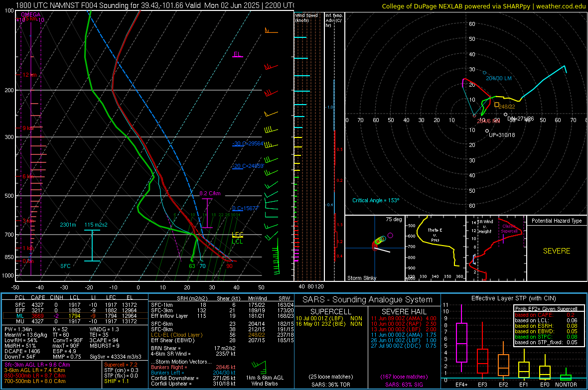Select the highlighted 'ML' parcel row
The width and height of the screenshot is (588, 390).
pyautogui.click(x=75, y=316)
